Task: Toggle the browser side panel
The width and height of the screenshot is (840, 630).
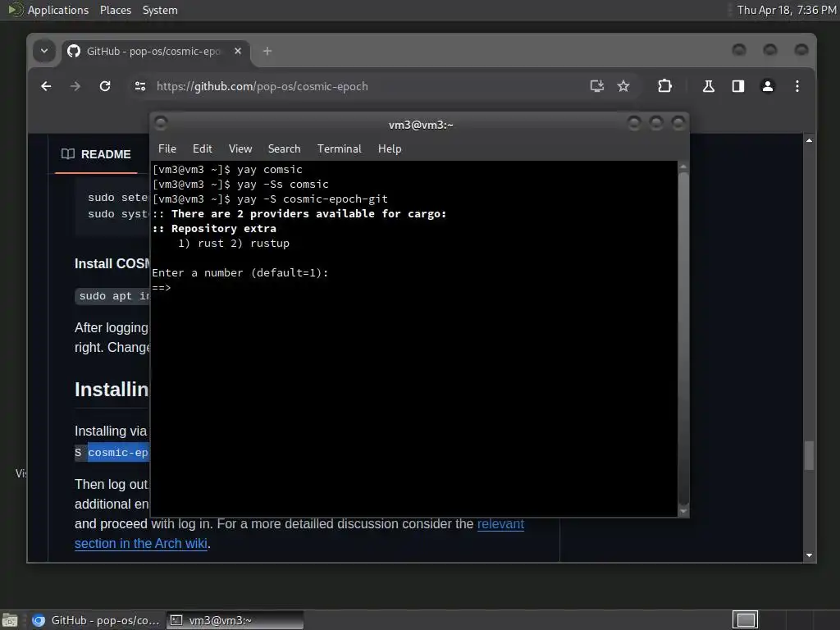Action: coord(738,86)
